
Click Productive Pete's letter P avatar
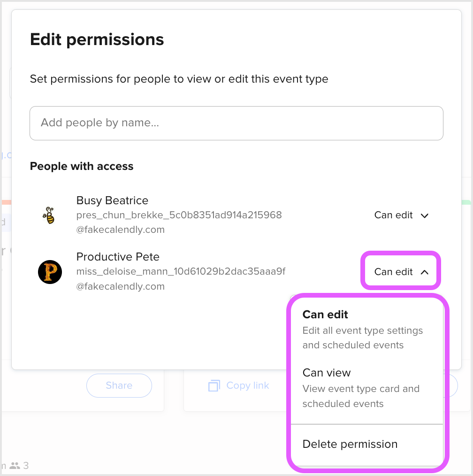click(50, 272)
